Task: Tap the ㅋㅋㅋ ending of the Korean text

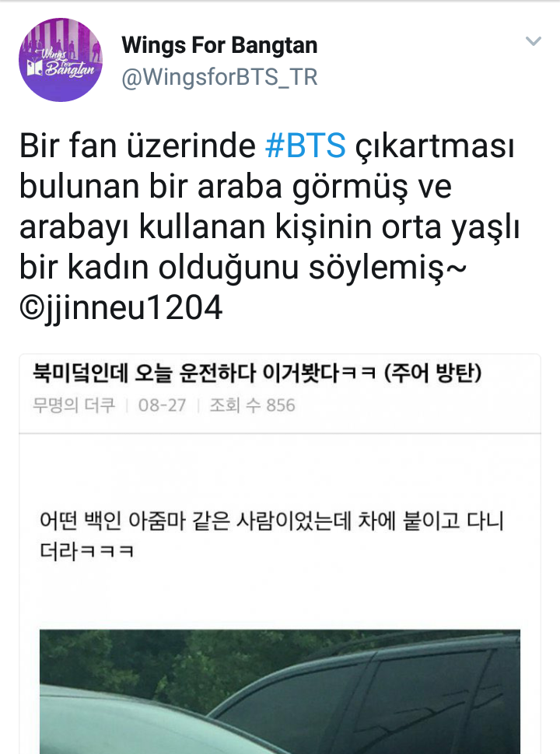Action: pos(107,551)
